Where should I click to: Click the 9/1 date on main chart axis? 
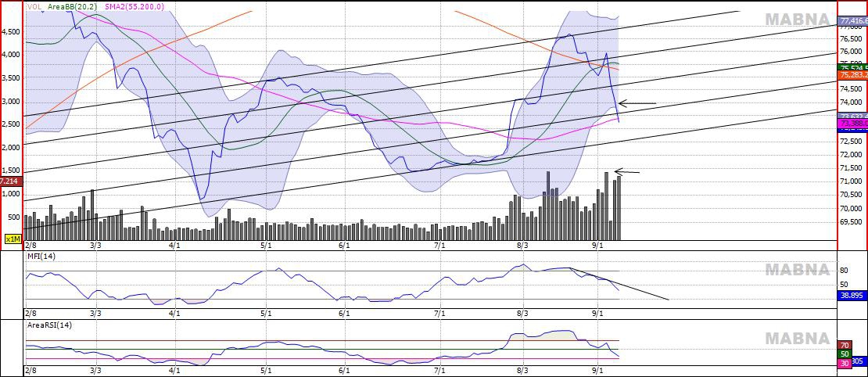point(599,245)
